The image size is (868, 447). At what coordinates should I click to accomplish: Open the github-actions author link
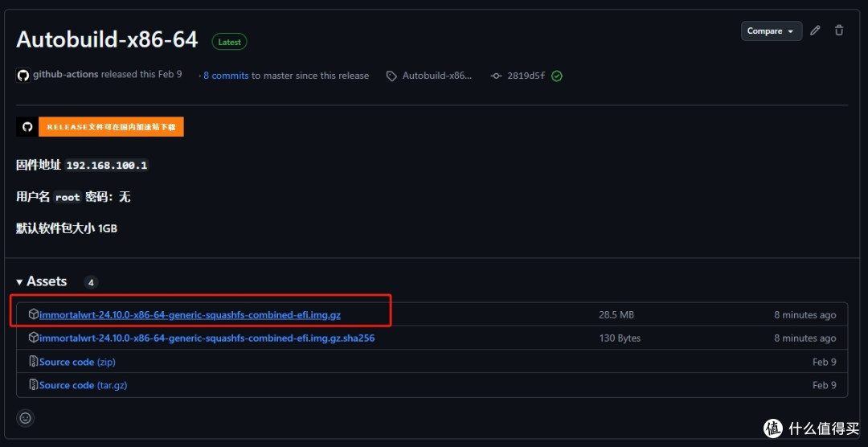[65, 74]
